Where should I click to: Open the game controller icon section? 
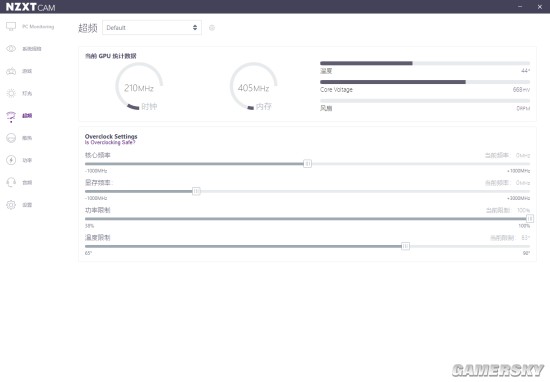11,71
